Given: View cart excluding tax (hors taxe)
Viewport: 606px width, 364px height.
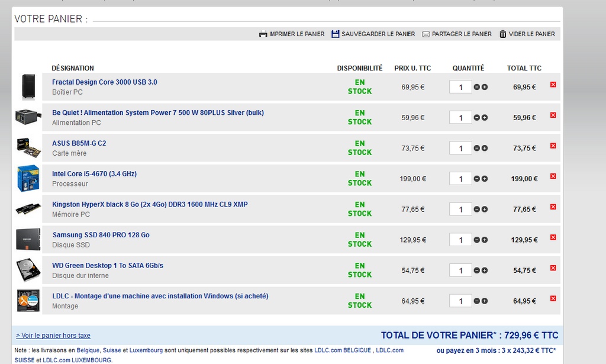Looking at the screenshot, I should coord(53,336).
